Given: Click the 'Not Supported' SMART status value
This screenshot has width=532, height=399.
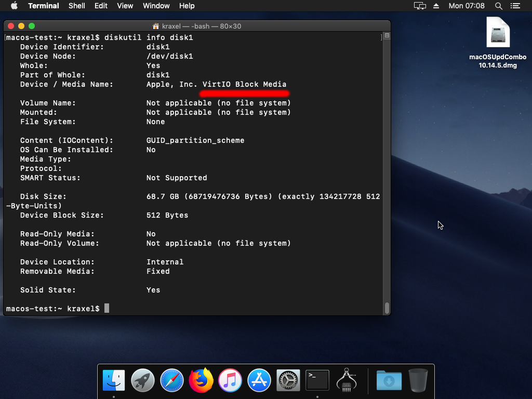Looking at the screenshot, I should point(177,178).
